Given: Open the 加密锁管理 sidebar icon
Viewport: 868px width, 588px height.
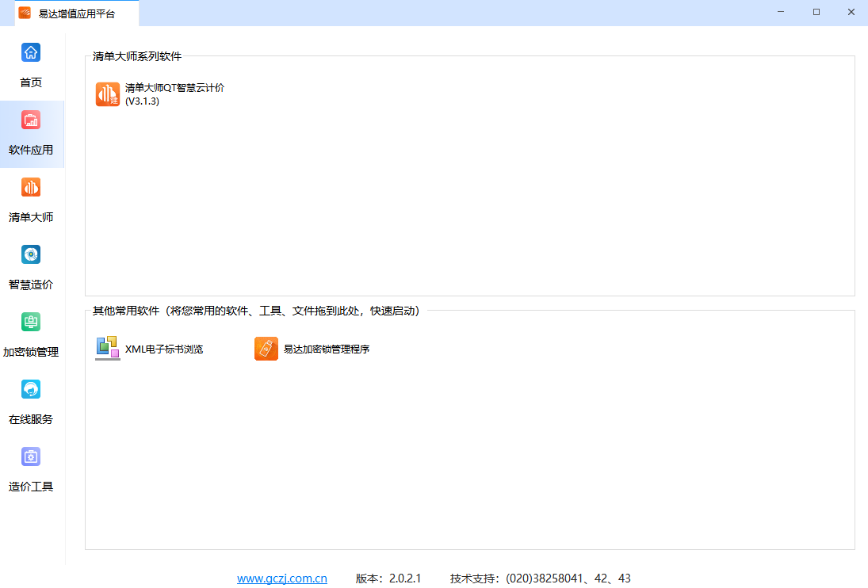Looking at the screenshot, I should pyautogui.click(x=31, y=322).
